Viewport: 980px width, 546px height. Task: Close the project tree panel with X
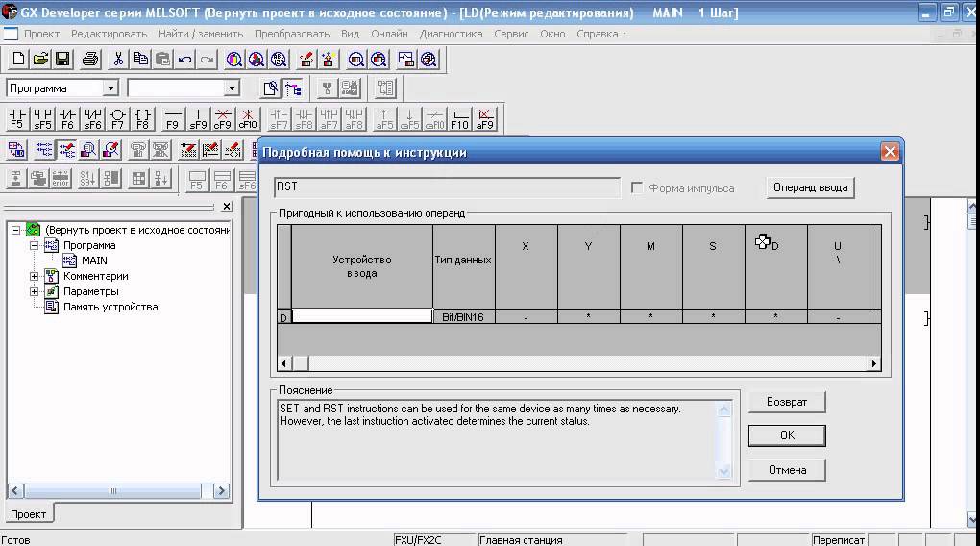click(x=227, y=207)
